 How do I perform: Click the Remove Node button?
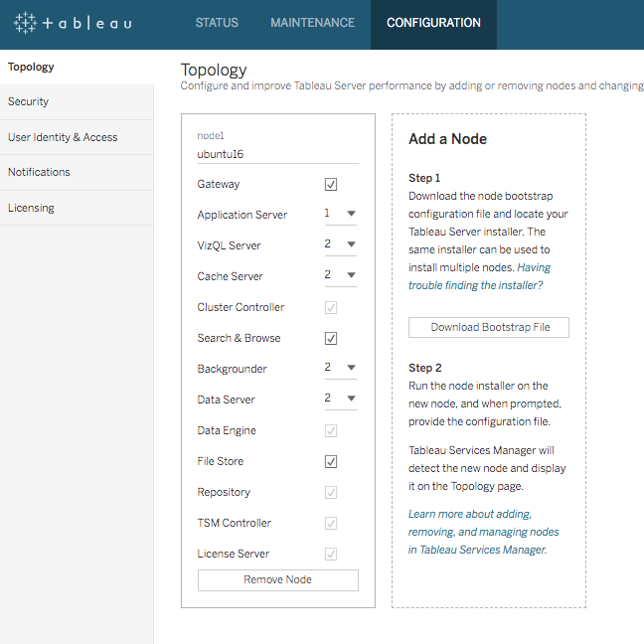tap(278, 580)
